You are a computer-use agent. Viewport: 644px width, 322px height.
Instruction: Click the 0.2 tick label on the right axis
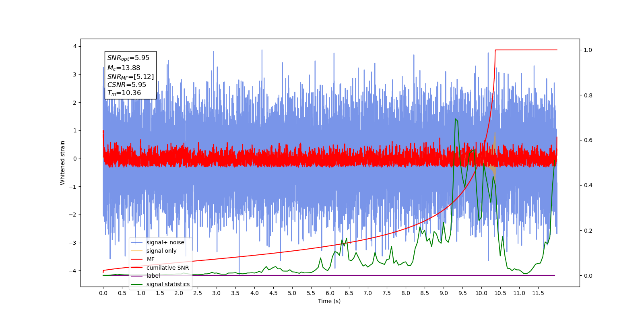coord(588,231)
